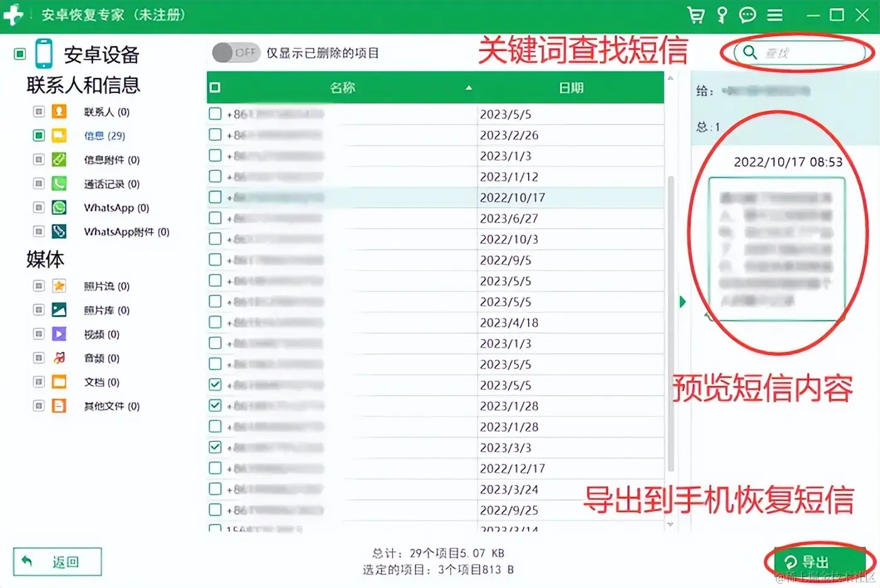Select the row dated 2022/9/5
Viewport: 880px width, 588px height.
(x=436, y=260)
